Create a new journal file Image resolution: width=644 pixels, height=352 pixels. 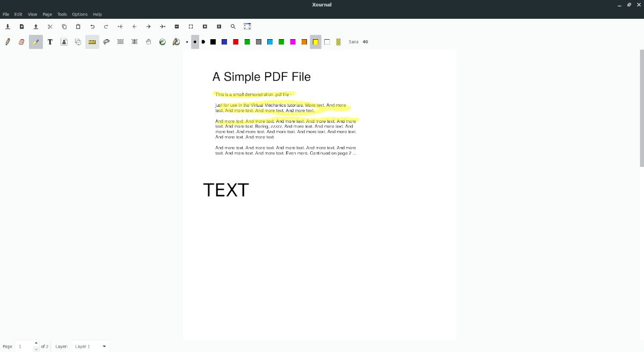click(x=21, y=26)
